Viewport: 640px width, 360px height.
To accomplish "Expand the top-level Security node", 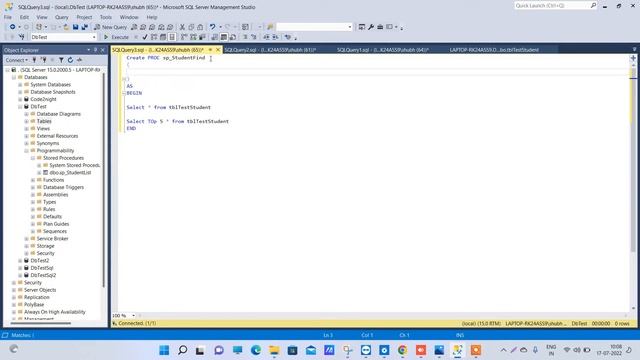I will coord(14,282).
